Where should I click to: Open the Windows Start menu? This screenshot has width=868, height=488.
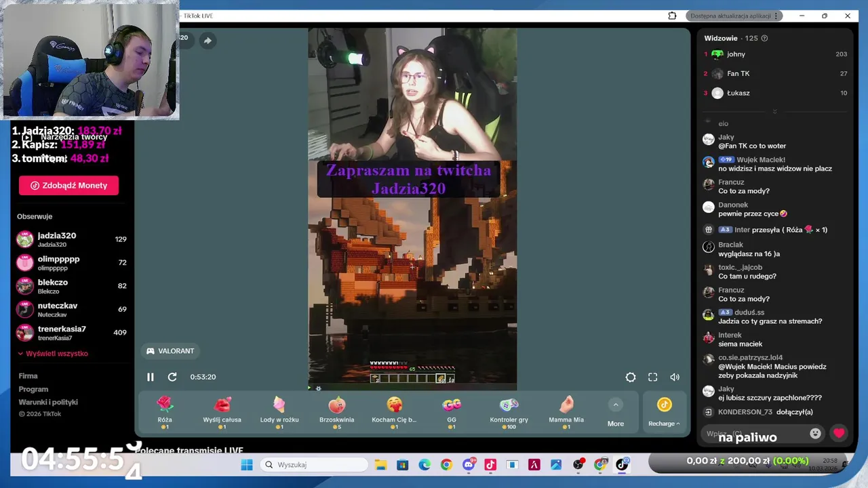click(x=247, y=464)
